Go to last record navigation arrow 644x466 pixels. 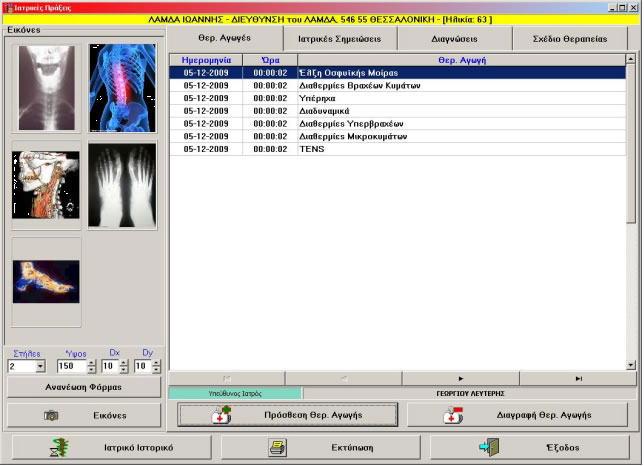[579, 379]
